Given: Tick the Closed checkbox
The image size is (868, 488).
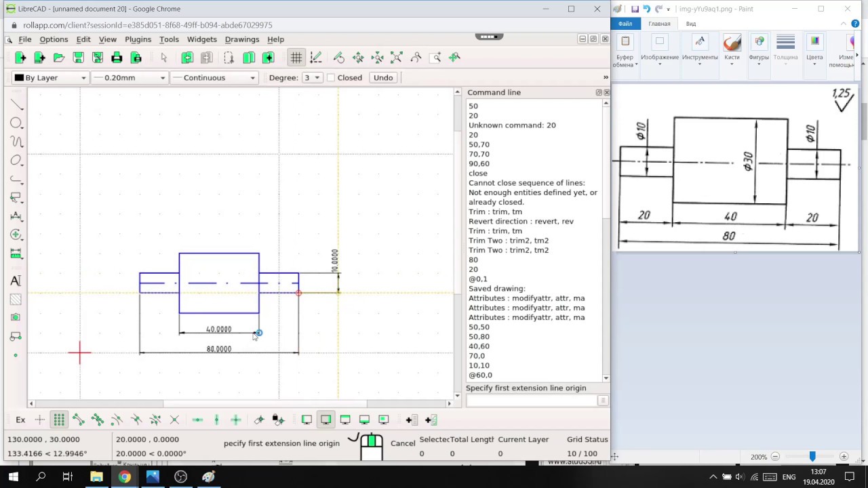Looking at the screenshot, I should coord(331,77).
